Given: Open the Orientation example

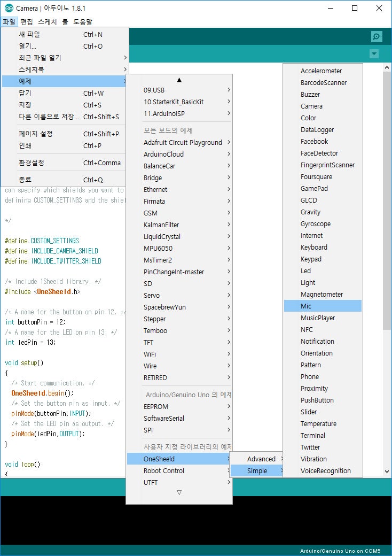Looking at the screenshot, I should pyautogui.click(x=323, y=353).
